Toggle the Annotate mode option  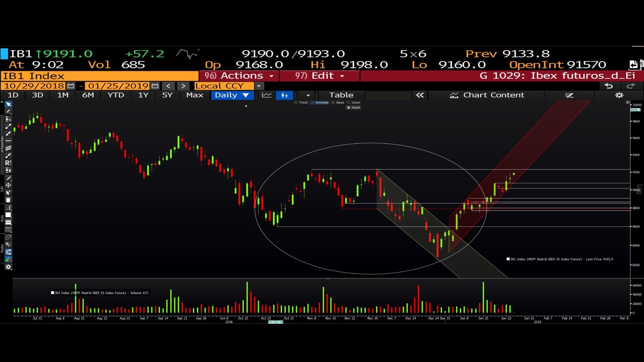pos(320,103)
